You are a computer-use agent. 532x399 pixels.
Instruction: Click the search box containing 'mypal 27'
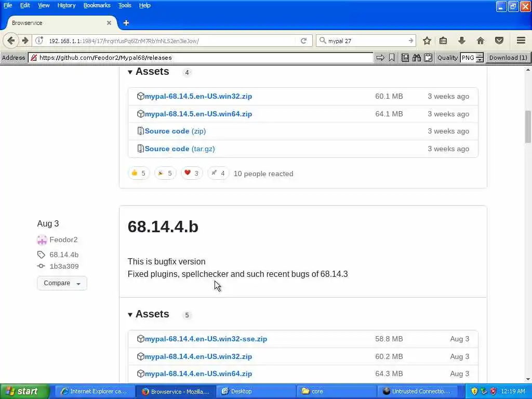(x=366, y=41)
